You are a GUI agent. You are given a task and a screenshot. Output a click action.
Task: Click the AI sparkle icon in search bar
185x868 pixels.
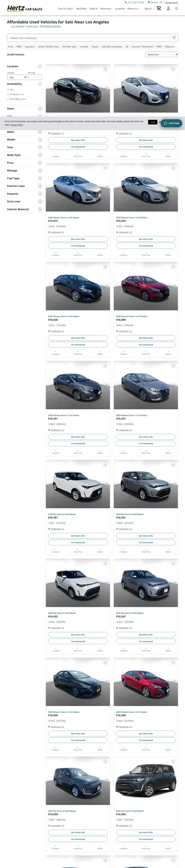click(x=174, y=38)
